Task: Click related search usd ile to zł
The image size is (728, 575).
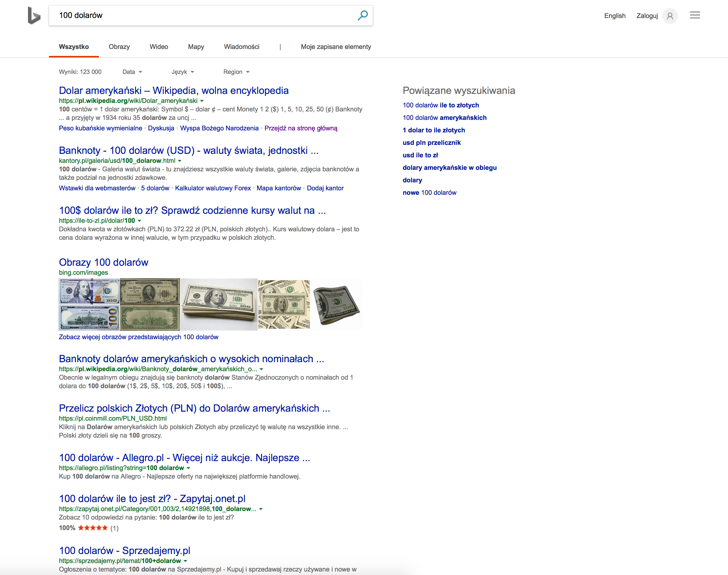Action: [x=420, y=155]
